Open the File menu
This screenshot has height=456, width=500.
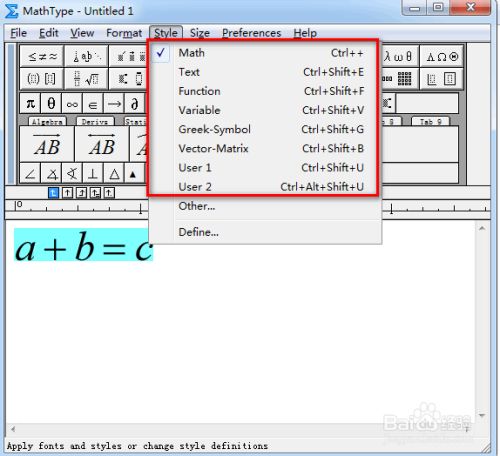[x=18, y=33]
